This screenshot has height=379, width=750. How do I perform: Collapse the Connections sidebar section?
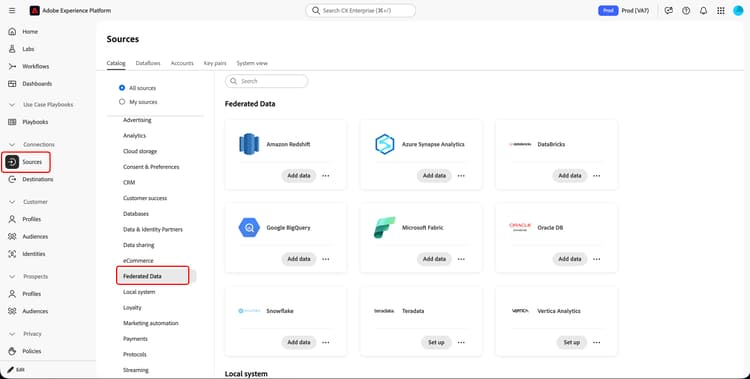[12, 145]
